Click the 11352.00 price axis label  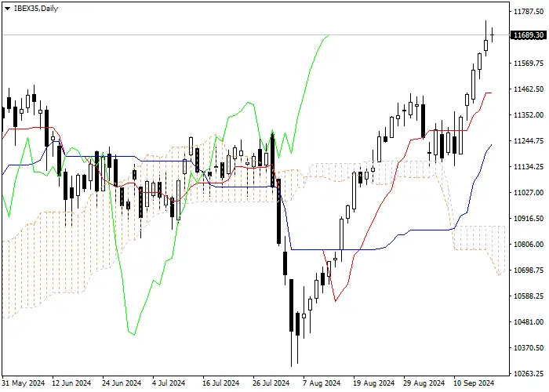[529, 115]
